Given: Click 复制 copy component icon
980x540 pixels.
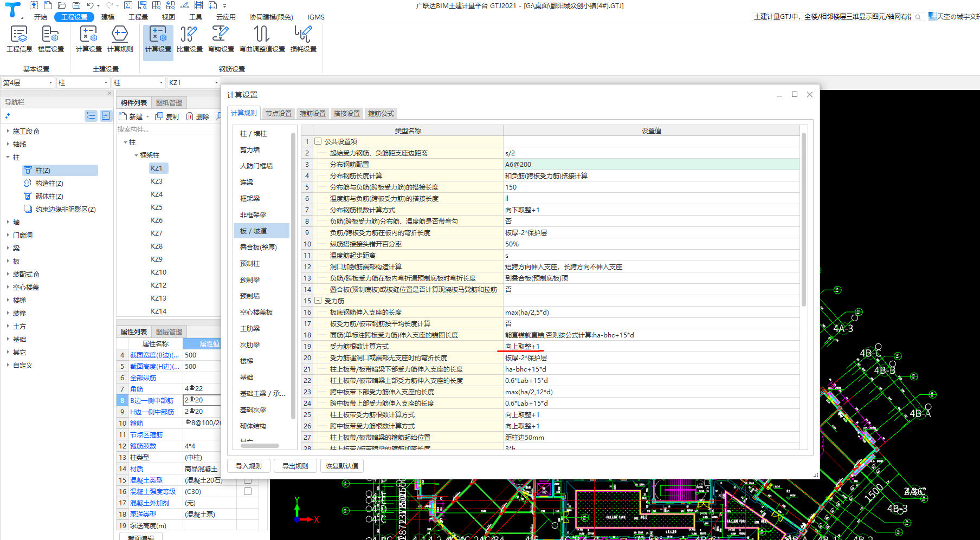Looking at the screenshot, I should click(159, 116).
